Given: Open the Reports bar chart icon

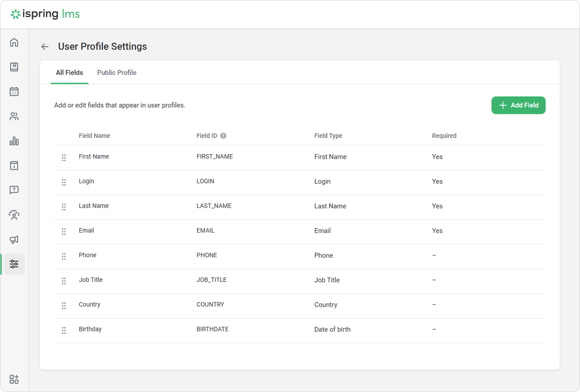Looking at the screenshot, I should click(14, 141).
